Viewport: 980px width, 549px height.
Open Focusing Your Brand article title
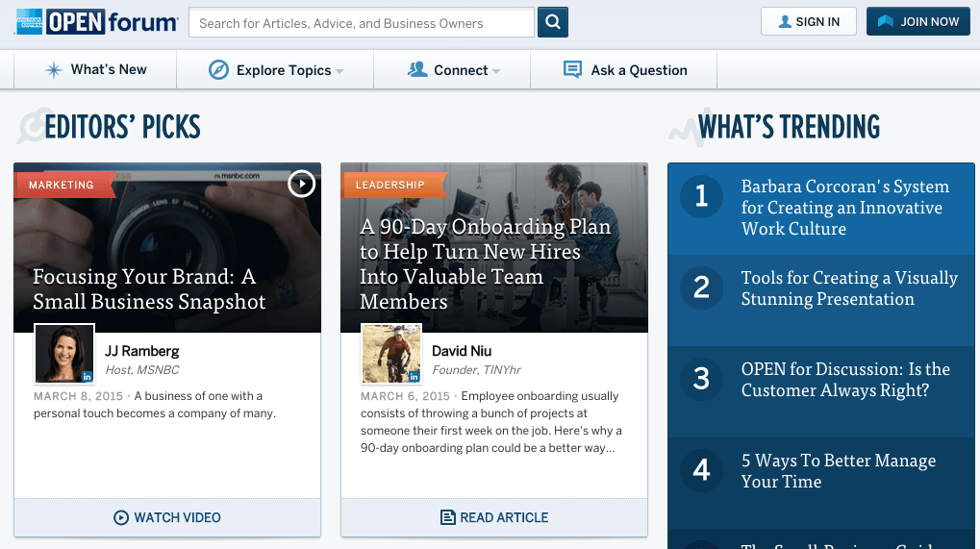tap(149, 289)
